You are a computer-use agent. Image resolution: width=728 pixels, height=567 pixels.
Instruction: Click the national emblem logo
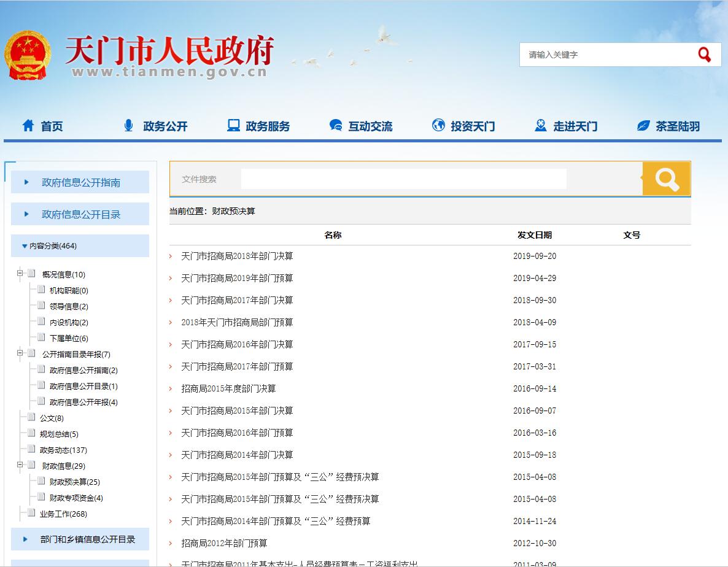point(27,55)
